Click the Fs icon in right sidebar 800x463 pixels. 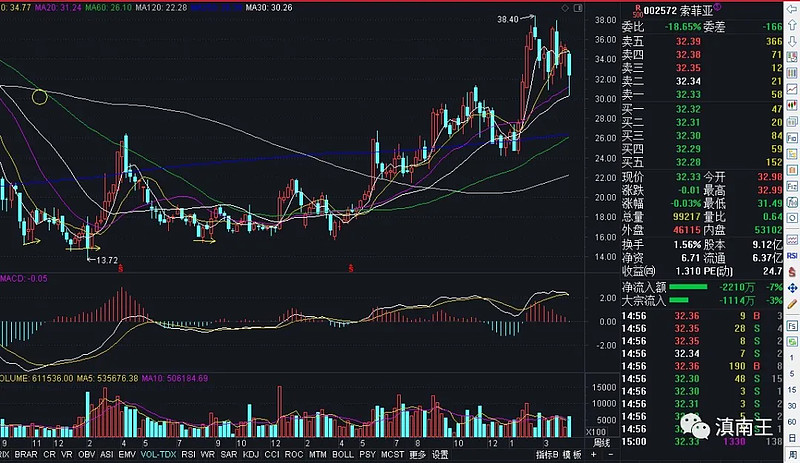[x=792, y=325]
